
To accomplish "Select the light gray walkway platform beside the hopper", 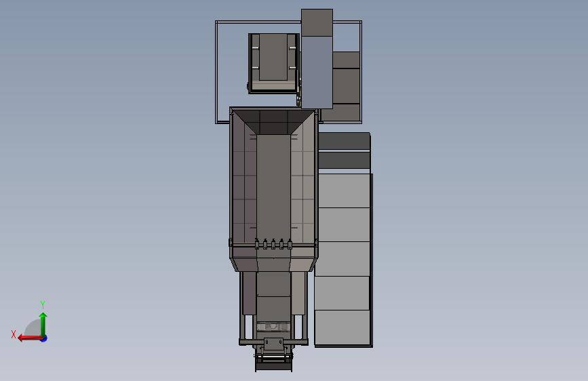I will [x=343, y=260].
